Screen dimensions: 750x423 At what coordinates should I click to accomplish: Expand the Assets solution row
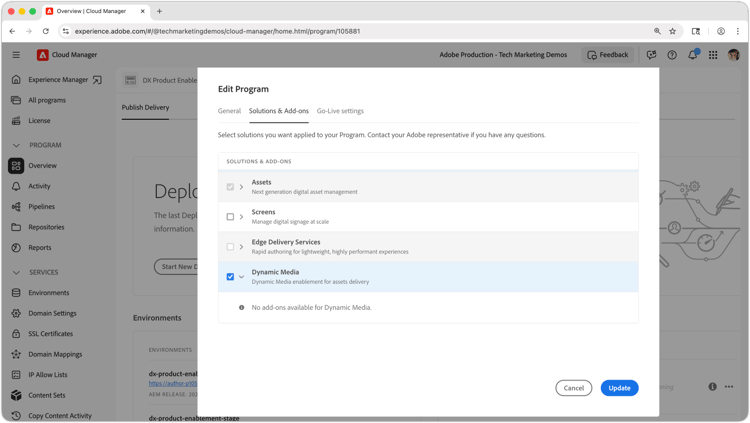[x=242, y=187]
